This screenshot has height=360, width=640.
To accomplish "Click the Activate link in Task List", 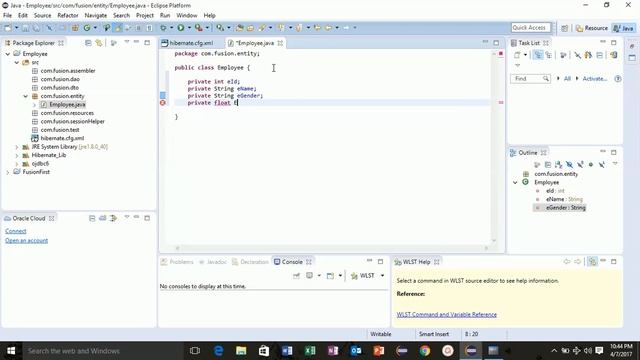I will (x=594, y=79).
